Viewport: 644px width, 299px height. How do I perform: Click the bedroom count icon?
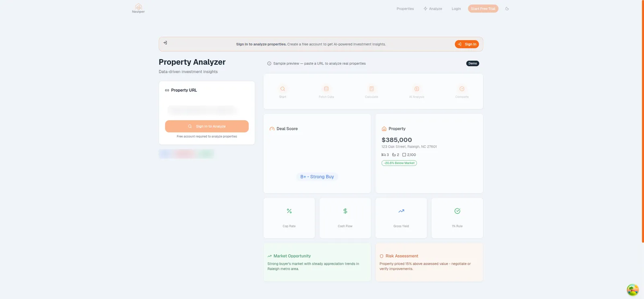384,155
